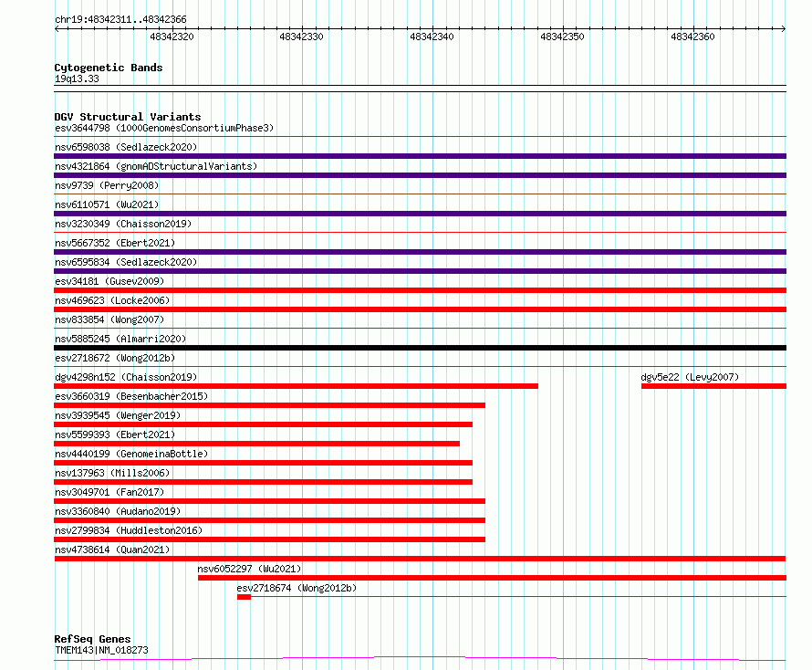This screenshot has width=812, height=670.
Task: Select nsv6595834 (Sedlazeck2020) label
Action: coord(126,262)
